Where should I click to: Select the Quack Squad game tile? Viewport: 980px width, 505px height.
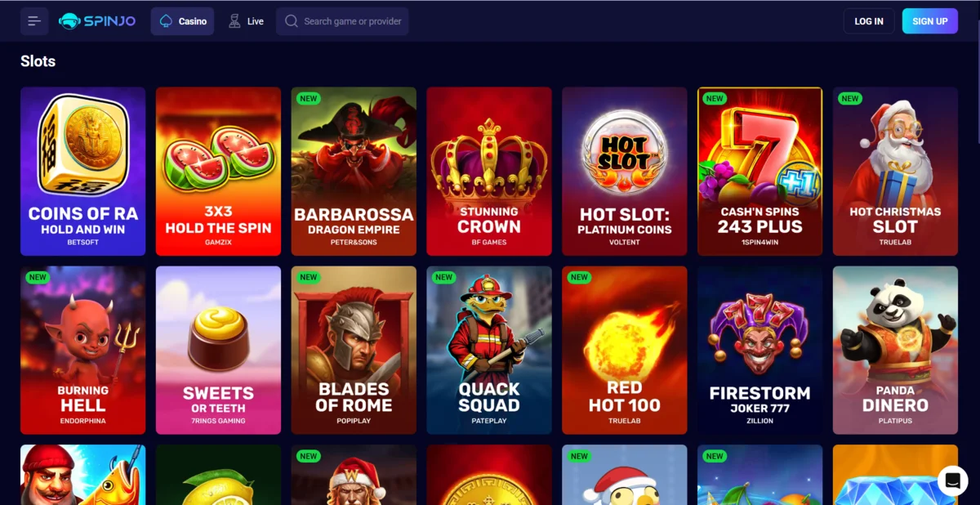click(x=489, y=350)
